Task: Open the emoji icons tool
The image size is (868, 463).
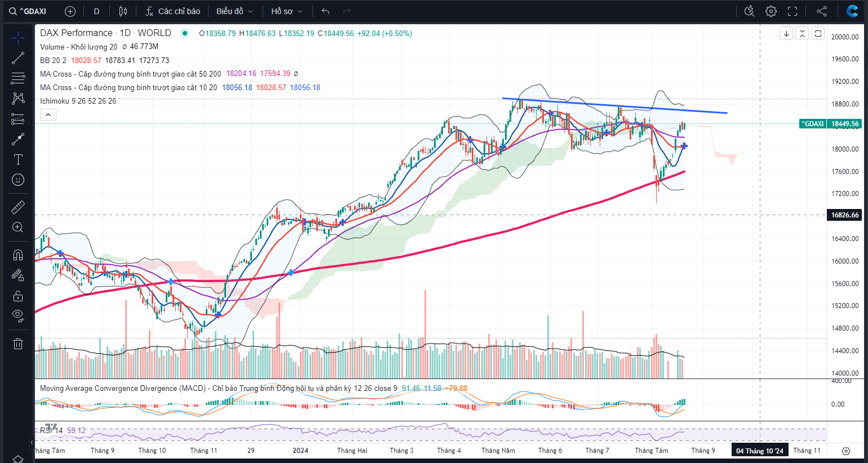Action: point(18,180)
